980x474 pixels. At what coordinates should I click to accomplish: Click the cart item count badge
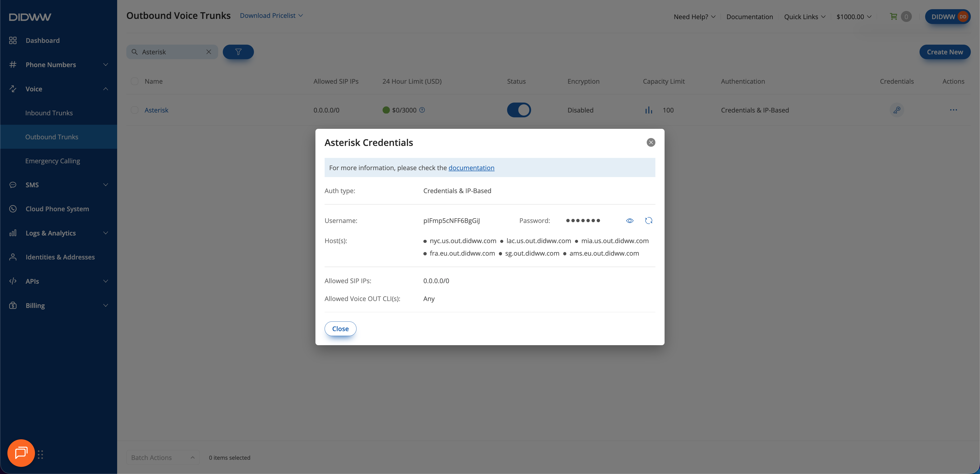pyautogui.click(x=906, y=17)
